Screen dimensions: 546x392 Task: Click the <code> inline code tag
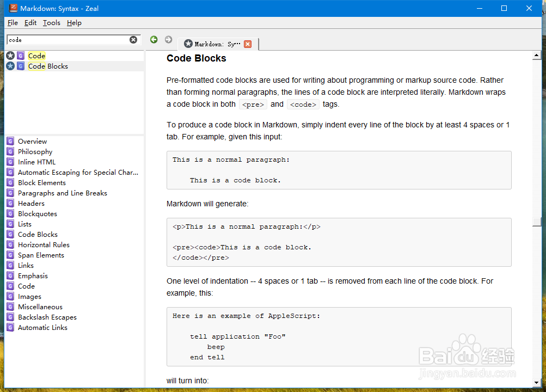pos(303,105)
